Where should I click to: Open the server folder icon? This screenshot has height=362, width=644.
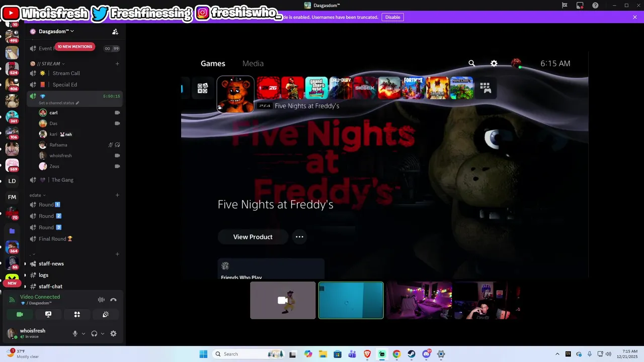click(x=12, y=231)
